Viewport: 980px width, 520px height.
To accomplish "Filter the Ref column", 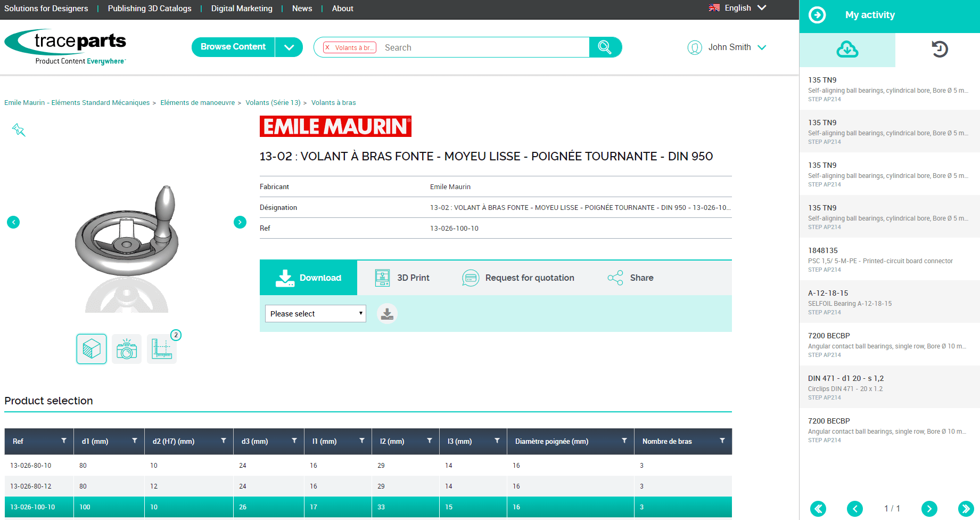I will (x=64, y=441).
